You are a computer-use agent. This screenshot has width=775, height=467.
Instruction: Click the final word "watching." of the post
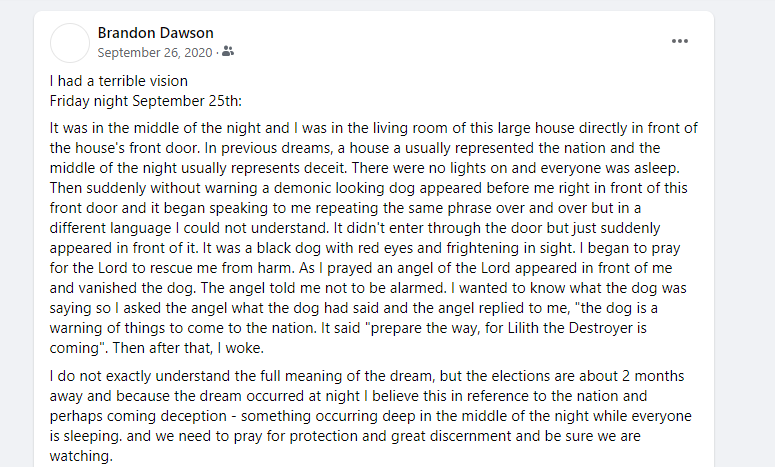81,456
